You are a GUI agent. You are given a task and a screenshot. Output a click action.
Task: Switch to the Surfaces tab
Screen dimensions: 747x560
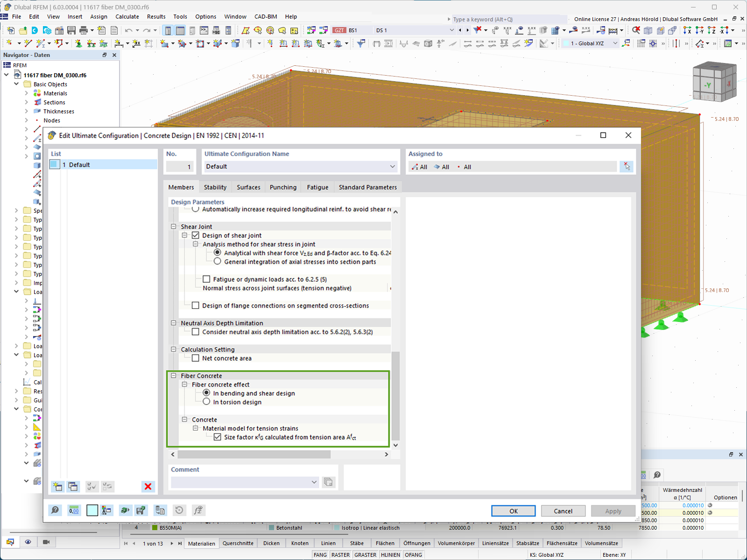[x=248, y=187]
